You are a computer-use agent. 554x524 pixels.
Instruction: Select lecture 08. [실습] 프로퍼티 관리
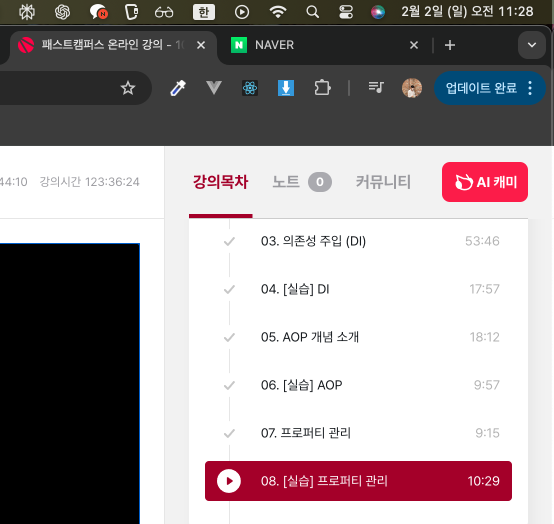coord(358,481)
